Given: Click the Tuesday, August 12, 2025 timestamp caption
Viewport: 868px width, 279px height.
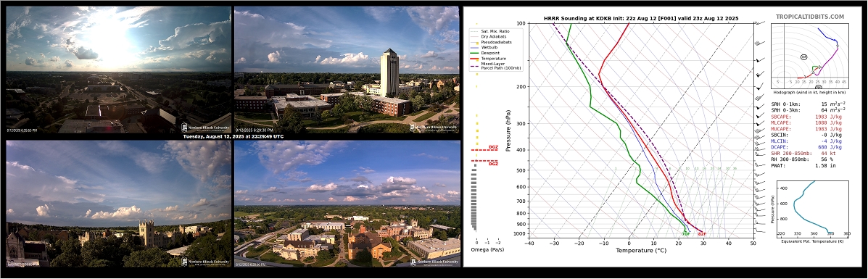Looking at the screenshot, I should [233, 136].
